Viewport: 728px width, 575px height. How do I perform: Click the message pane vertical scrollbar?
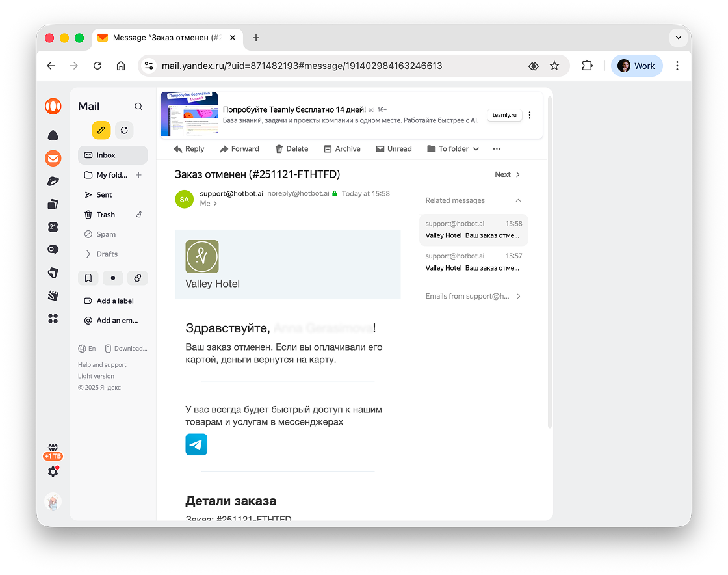pos(550,262)
